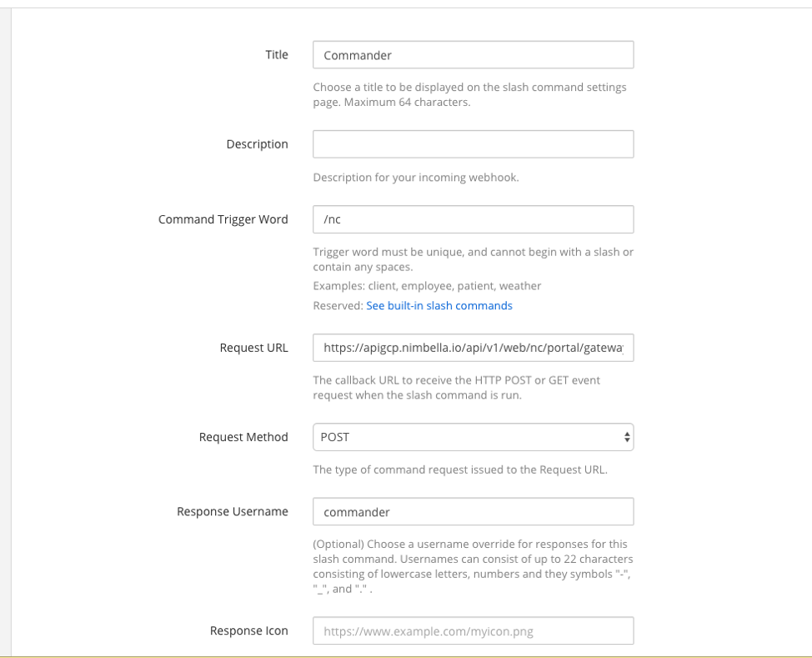Click the "Request Method" label

tap(243, 437)
